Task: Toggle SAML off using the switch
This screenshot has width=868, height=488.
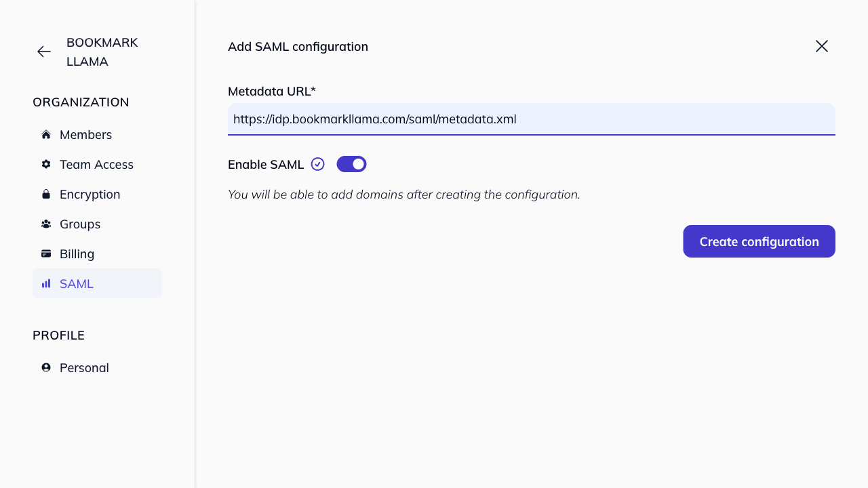Action: [351, 164]
